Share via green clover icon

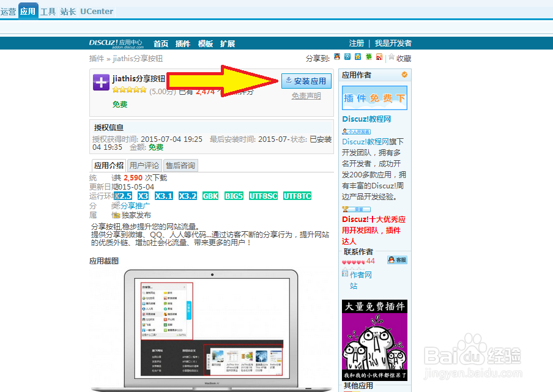coord(368,56)
